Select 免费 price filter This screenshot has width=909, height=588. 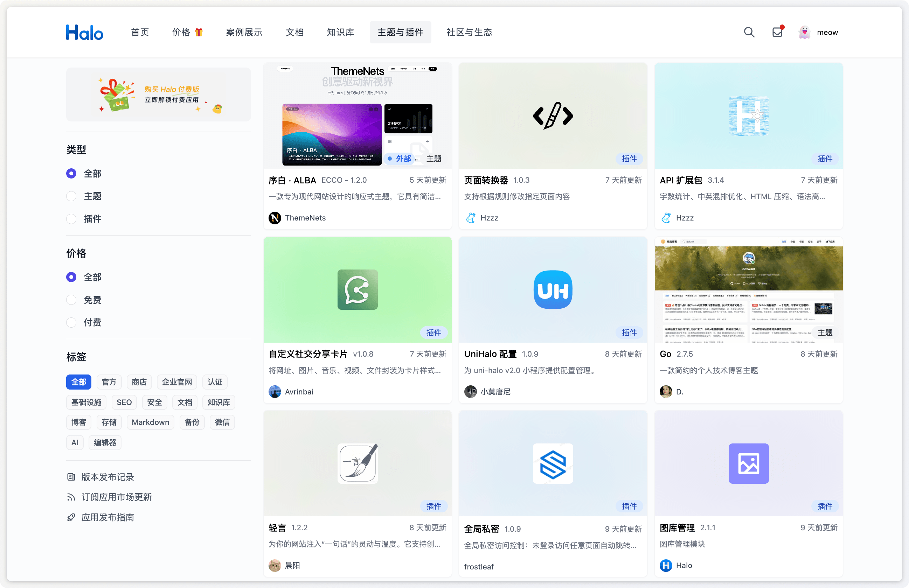(x=71, y=300)
